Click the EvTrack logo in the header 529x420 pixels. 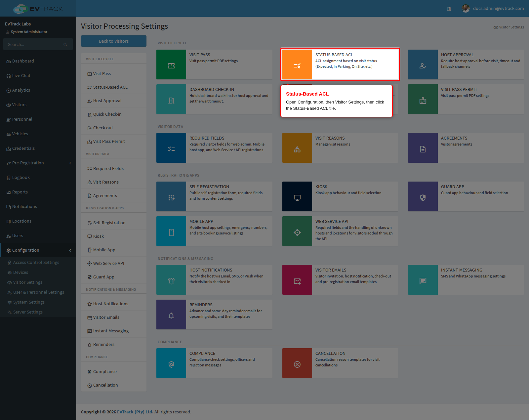[38, 9]
